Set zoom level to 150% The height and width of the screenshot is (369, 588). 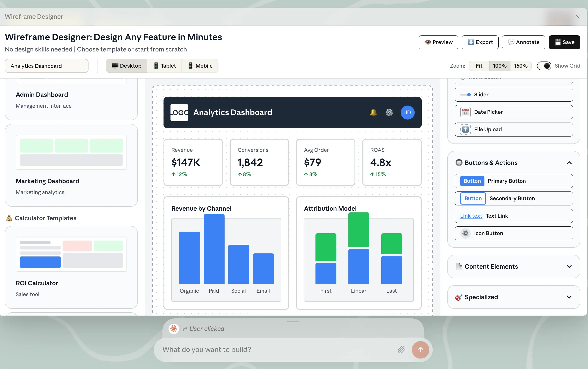point(520,66)
